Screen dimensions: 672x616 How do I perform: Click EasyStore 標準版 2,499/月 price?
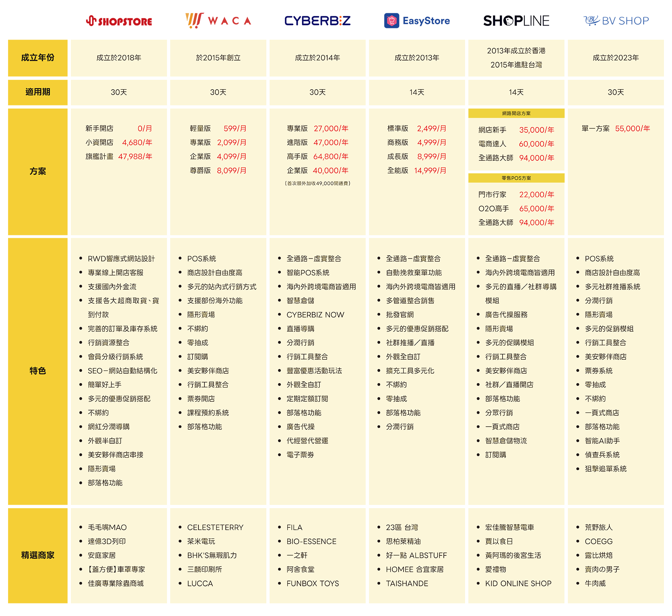click(432, 129)
